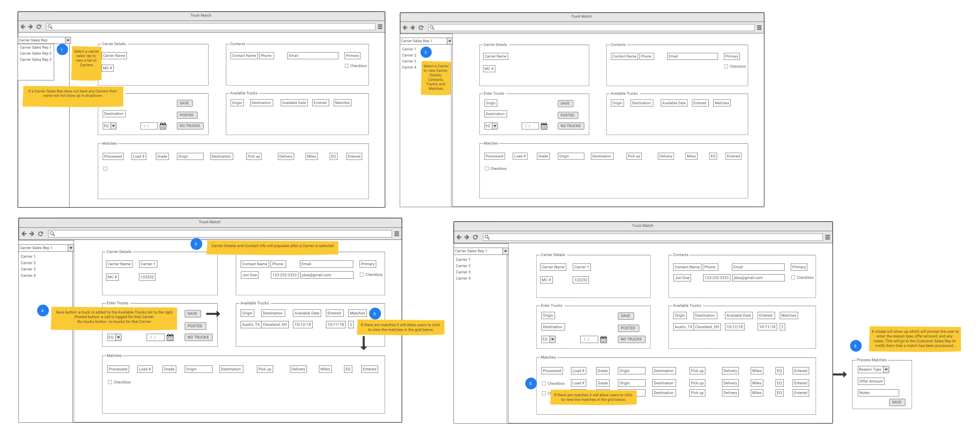Collapse the Carrier Sales Rep dropdown in step 1 mockup

(x=68, y=40)
